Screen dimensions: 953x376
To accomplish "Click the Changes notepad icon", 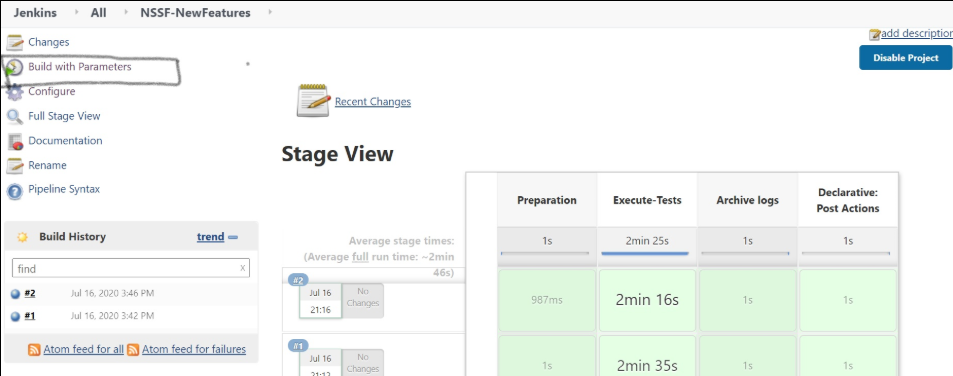I will click(x=15, y=43).
